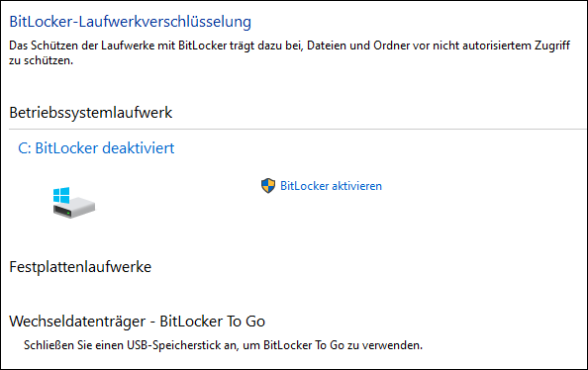
Task: Click the green LED on the drive icon
Action: click(68, 213)
